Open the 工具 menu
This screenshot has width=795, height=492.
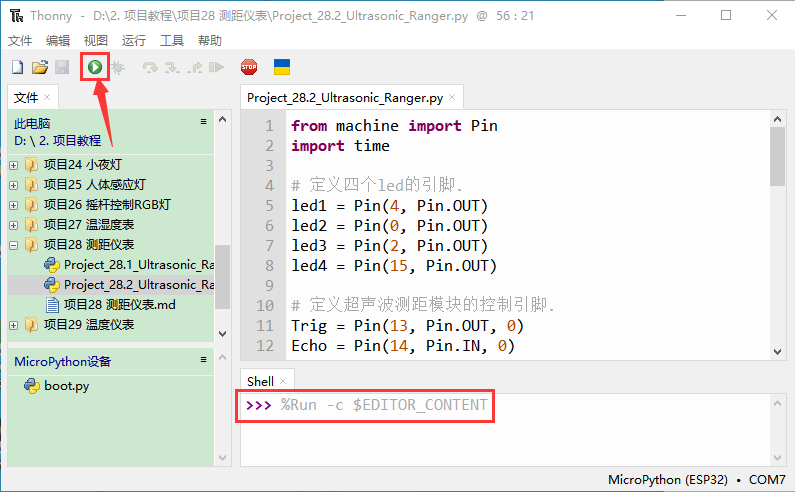[x=172, y=41]
